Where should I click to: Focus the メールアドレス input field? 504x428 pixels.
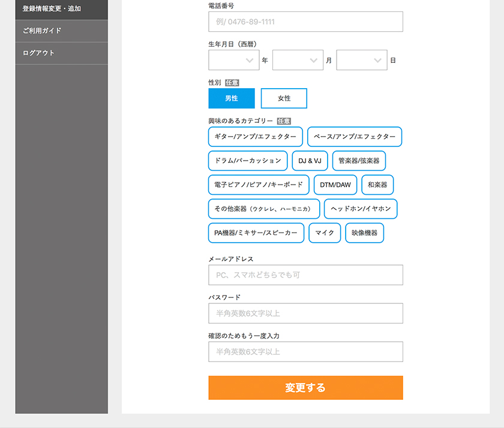coord(305,275)
